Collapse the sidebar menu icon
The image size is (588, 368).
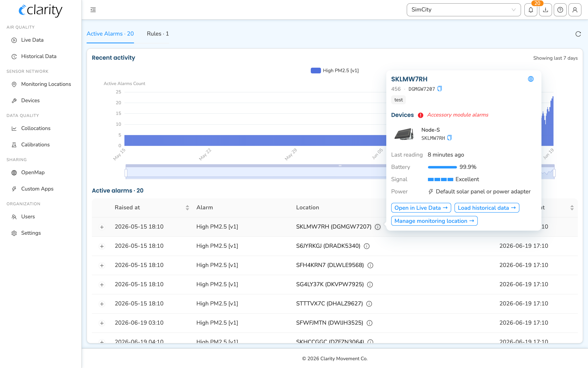[x=93, y=10]
